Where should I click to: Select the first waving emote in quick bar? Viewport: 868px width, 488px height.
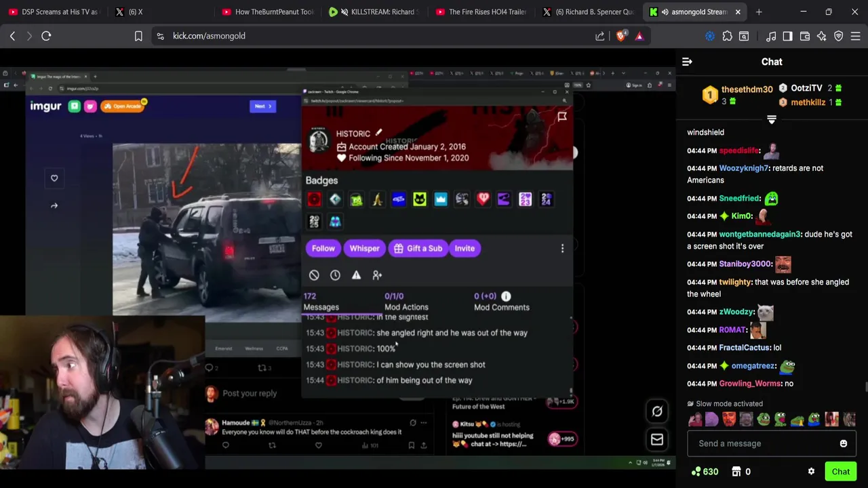click(x=695, y=420)
